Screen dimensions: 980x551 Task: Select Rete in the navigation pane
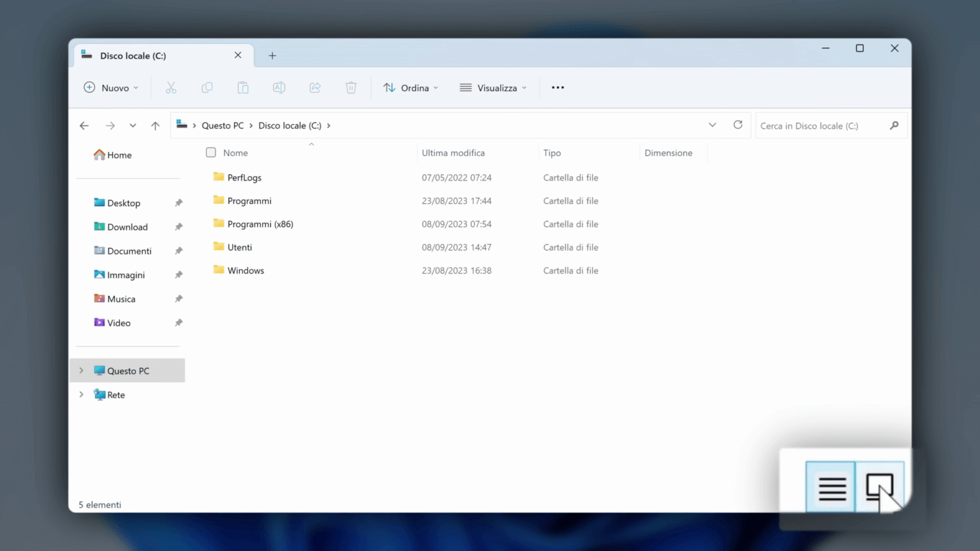109,395
